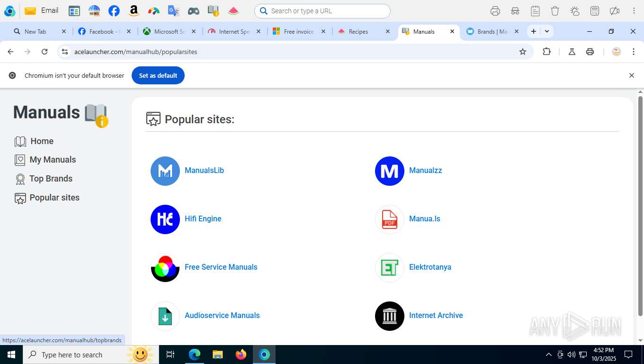Open the Email shortcut in top bar
644x364 pixels.
click(42, 10)
